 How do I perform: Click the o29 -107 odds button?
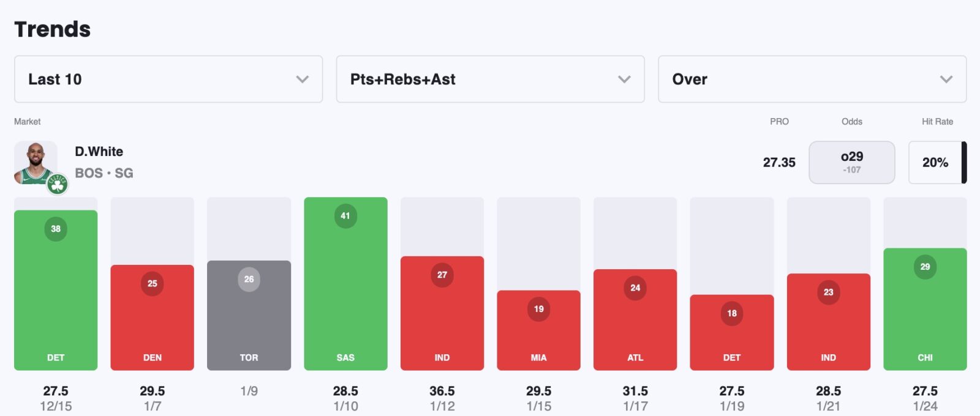click(851, 163)
